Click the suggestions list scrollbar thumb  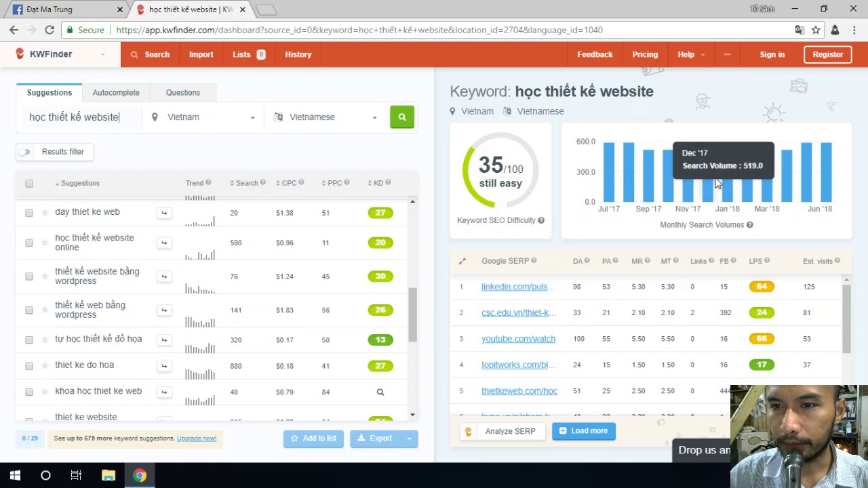[x=412, y=315]
